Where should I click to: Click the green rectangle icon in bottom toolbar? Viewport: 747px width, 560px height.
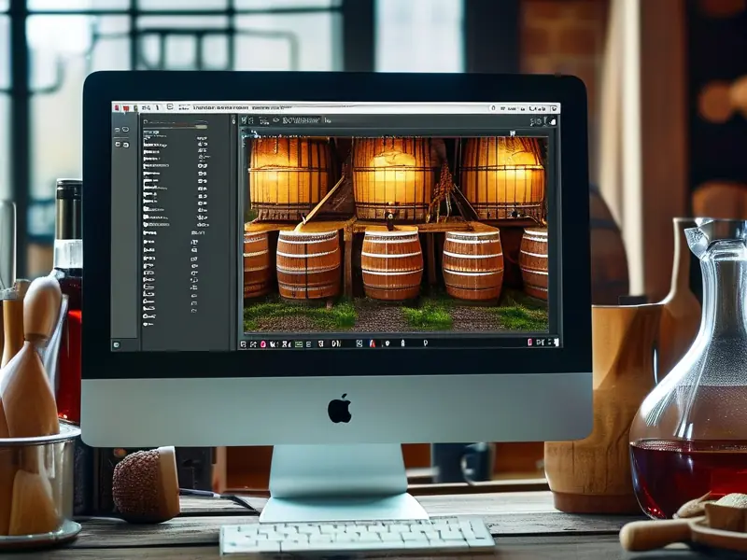coord(299,343)
